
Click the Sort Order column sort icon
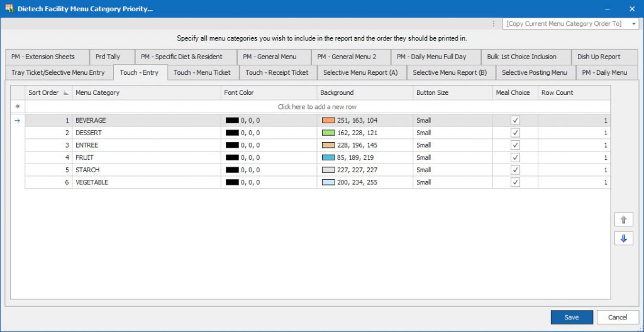click(65, 93)
